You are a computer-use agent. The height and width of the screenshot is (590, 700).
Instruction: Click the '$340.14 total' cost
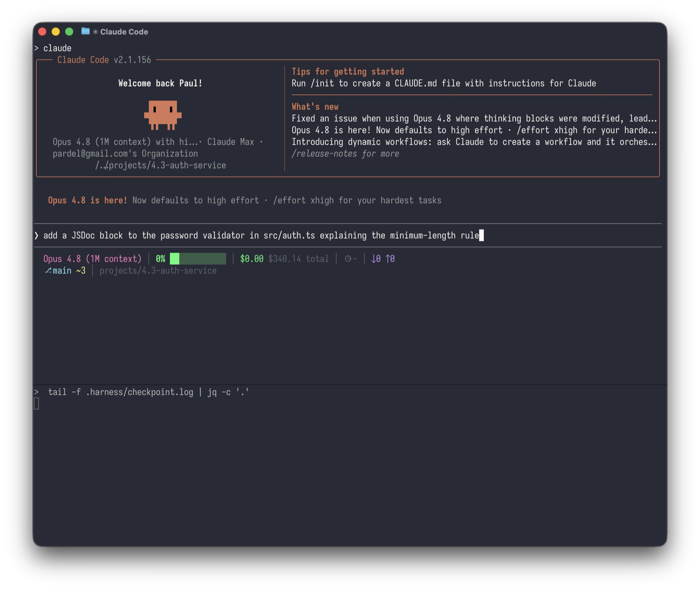tap(298, 259)
